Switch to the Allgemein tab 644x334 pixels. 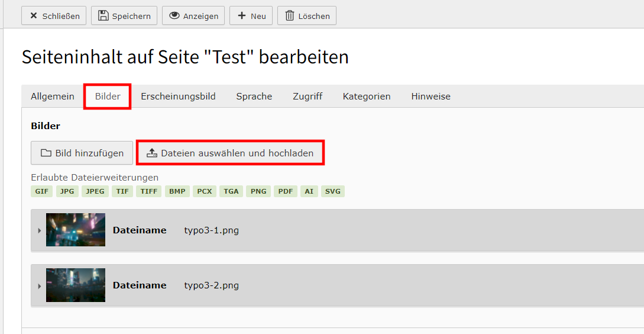53,97
